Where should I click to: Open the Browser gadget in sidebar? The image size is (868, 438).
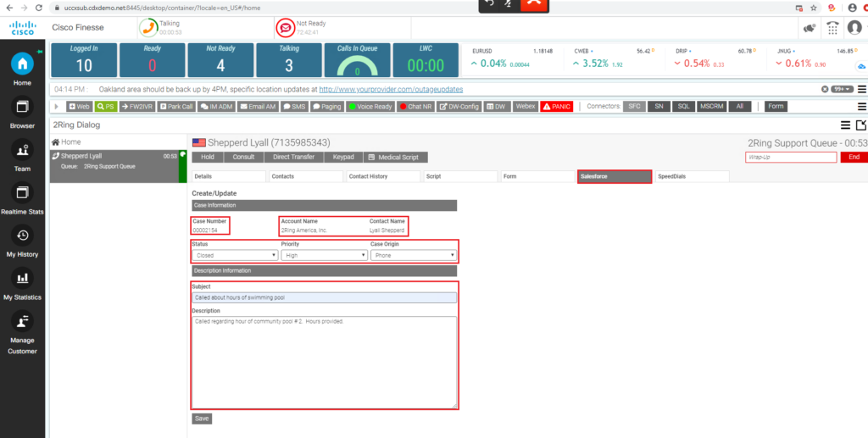pos(22,108)
